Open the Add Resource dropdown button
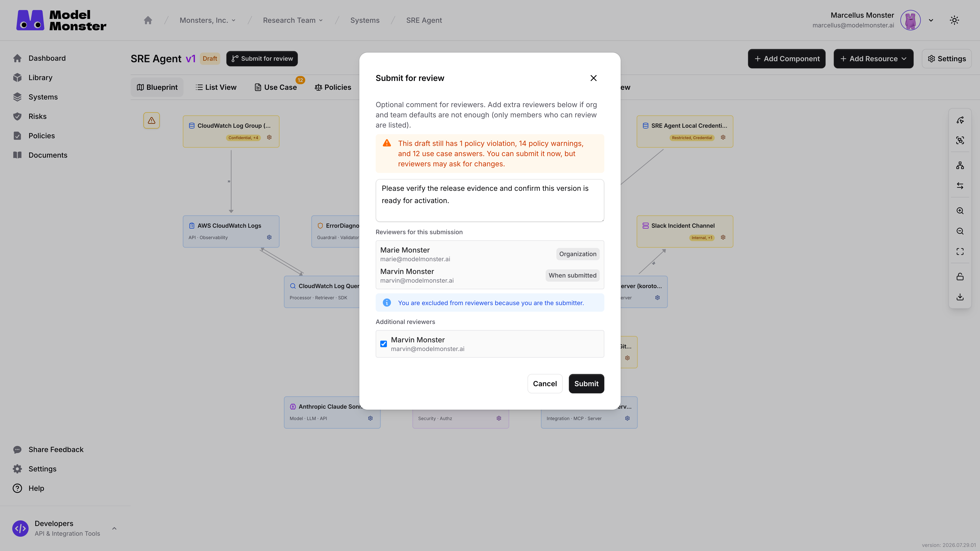This screenshot has height=551, width=980. coord(873,59)
